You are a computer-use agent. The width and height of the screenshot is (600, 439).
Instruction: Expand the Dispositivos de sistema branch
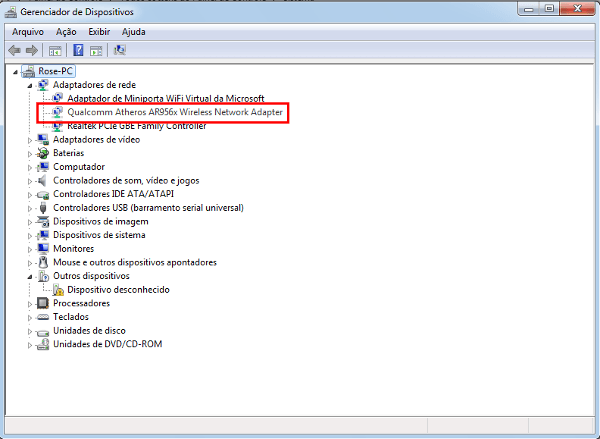click(x=30, y=236)
